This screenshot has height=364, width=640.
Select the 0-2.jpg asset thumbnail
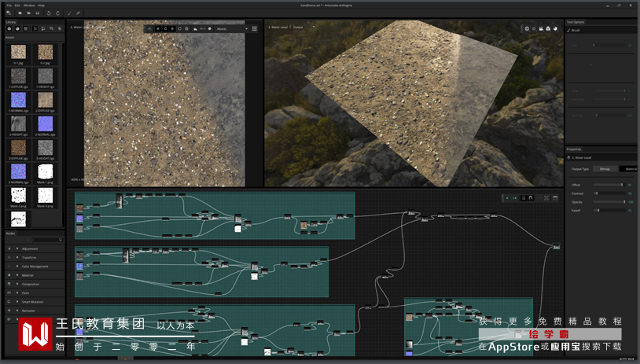pyautogui.click(x=46, y=52)
